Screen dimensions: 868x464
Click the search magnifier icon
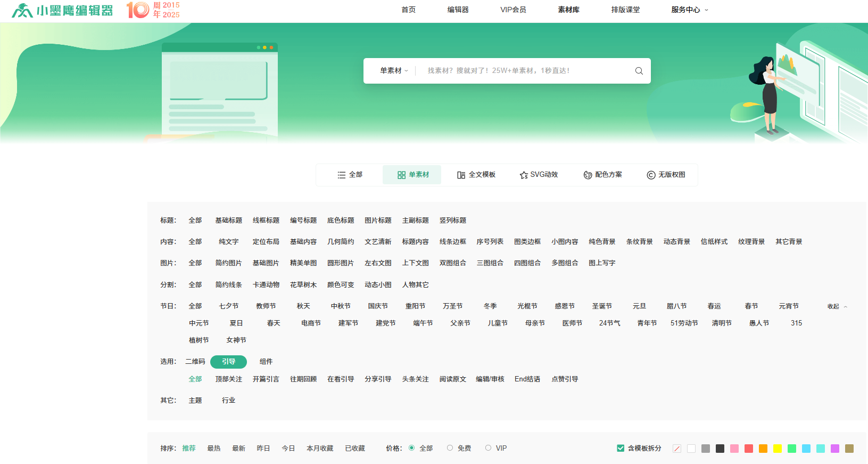tap(639, 71)
